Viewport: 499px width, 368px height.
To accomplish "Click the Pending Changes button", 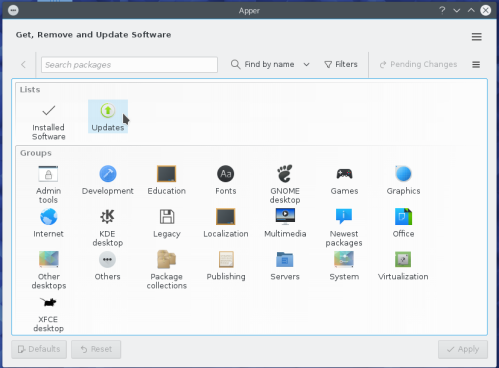I will coord(418,64).
